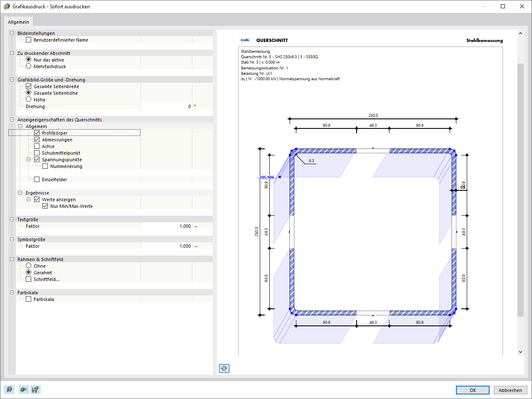532x399 pixels.
Task: Select the Ohne frame radio button
Action: point(28,266)
